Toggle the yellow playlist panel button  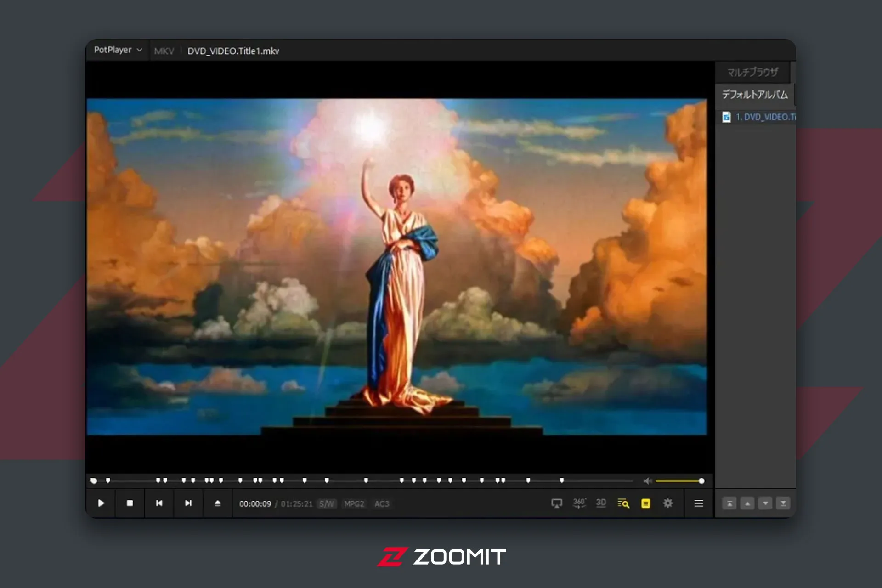coord(645,503)
